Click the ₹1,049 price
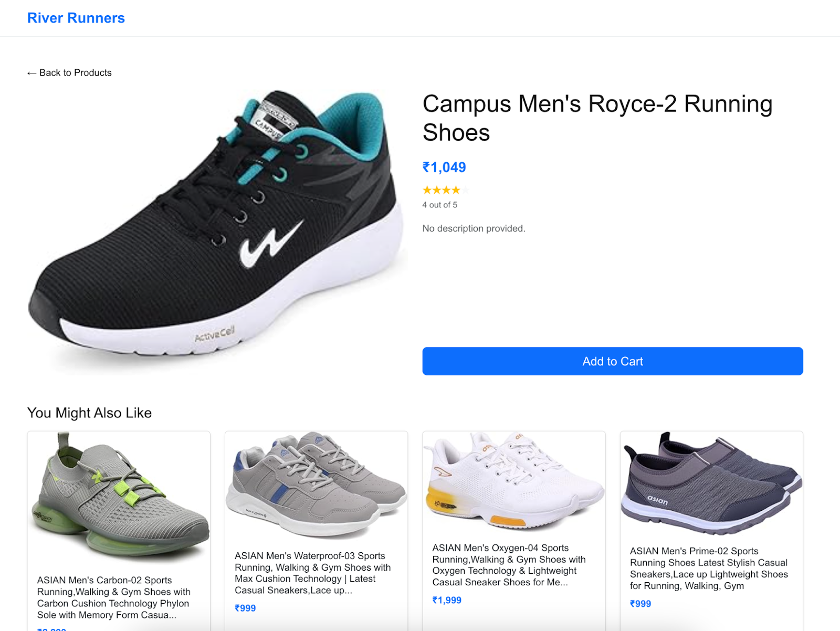The width and height of the screenshot is (840, 631). point(444,167)
